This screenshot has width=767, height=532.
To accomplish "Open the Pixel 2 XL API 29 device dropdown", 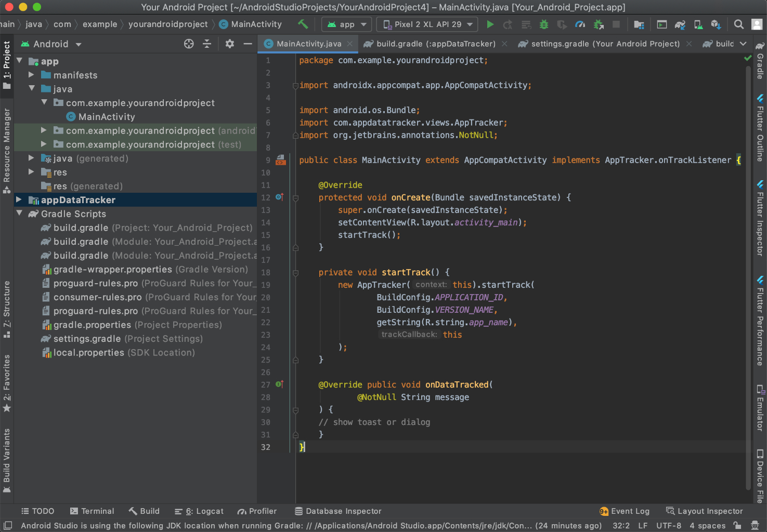I will point(427,24).
